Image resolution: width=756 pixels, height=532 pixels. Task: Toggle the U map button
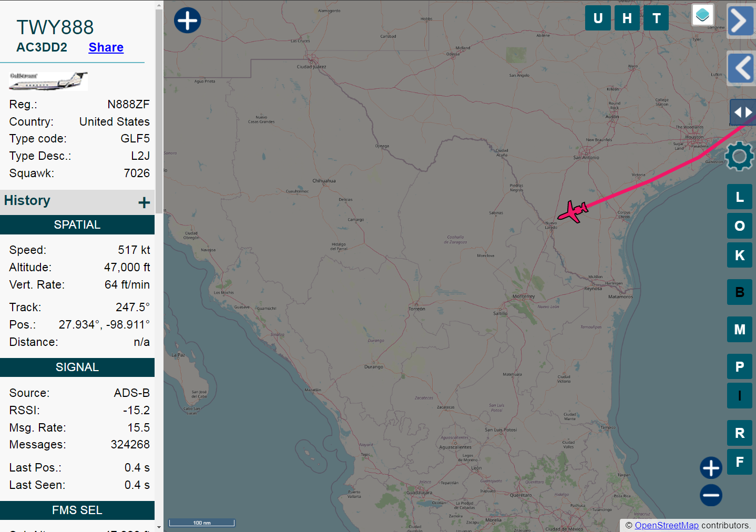(x=598, y=18)
